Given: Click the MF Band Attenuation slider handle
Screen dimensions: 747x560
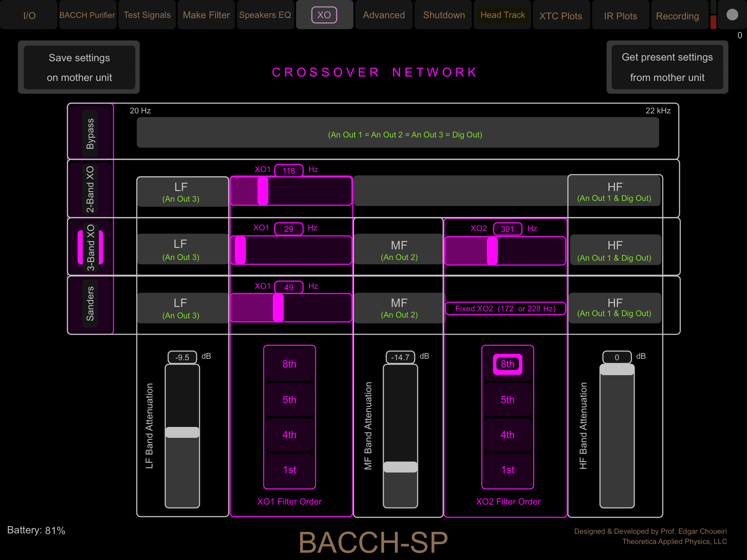Looking at the screenshot, I should [400, 467].
